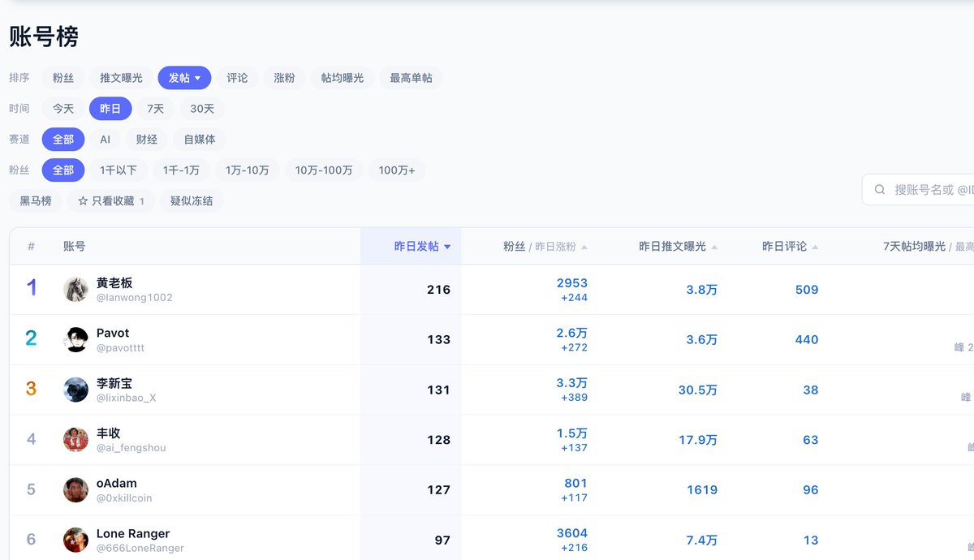Select 30天 time range

point(202,109)
